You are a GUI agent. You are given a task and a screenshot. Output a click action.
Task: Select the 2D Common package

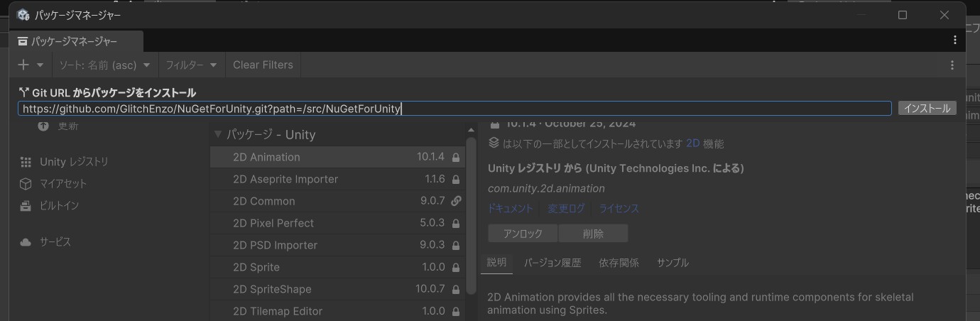pos(337,201)
